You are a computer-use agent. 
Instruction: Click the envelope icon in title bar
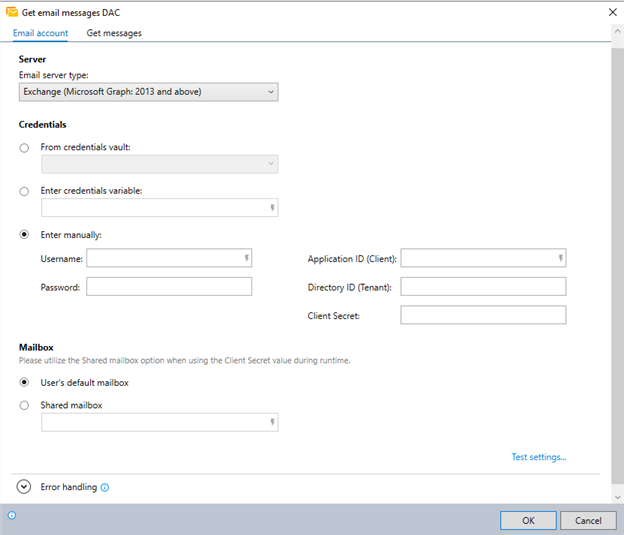[x=11, y=12]
